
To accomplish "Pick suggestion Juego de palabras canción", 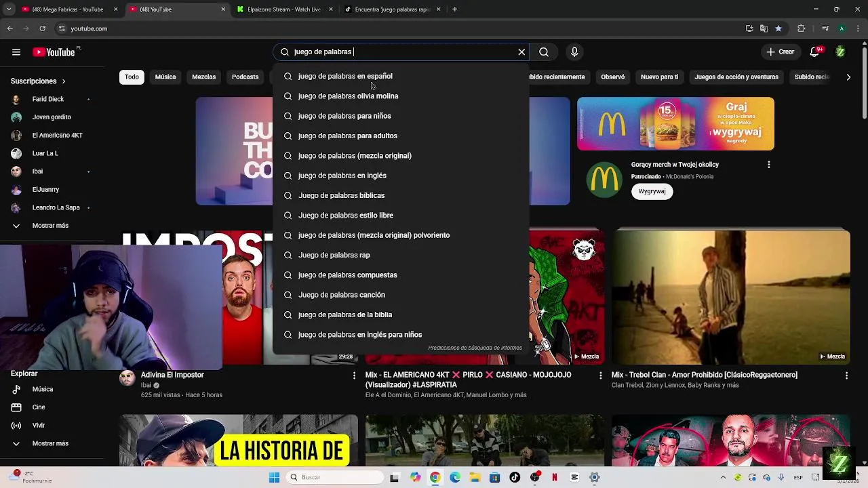I will tap(401, 295).
